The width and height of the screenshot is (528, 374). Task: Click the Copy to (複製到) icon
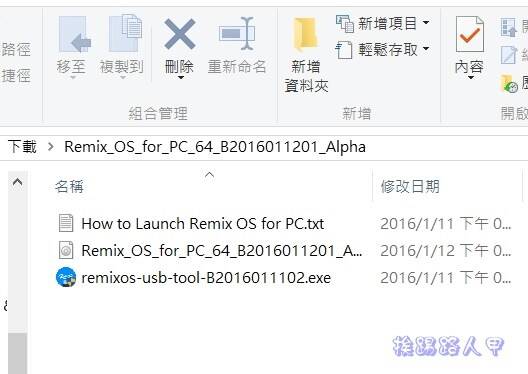(x=125, y=33)
